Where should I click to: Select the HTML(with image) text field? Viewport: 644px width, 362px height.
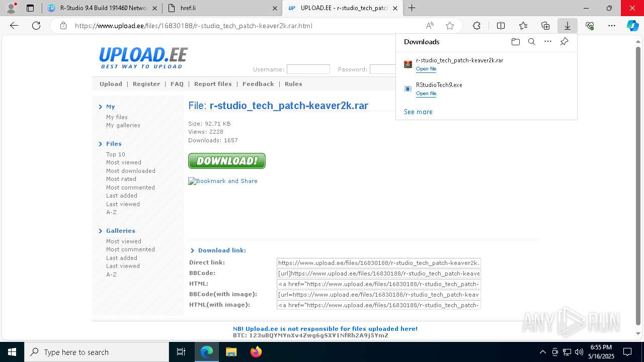tap(379, 305)
